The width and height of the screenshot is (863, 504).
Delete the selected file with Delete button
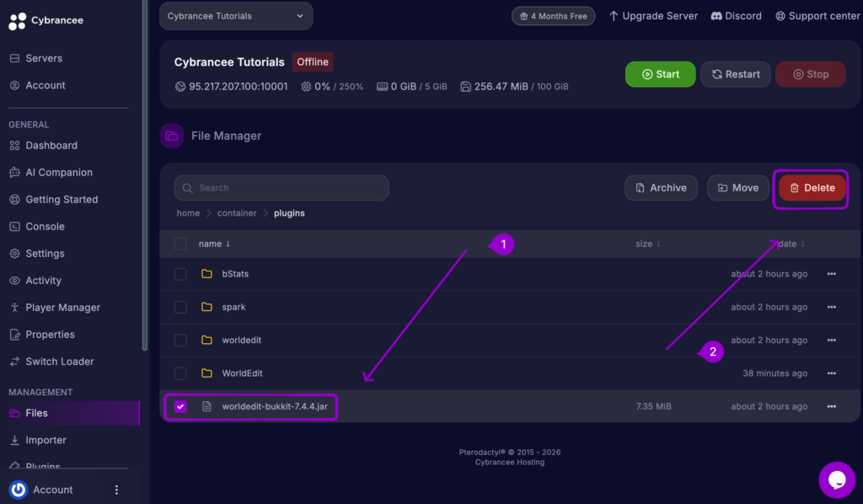point(812,188)
